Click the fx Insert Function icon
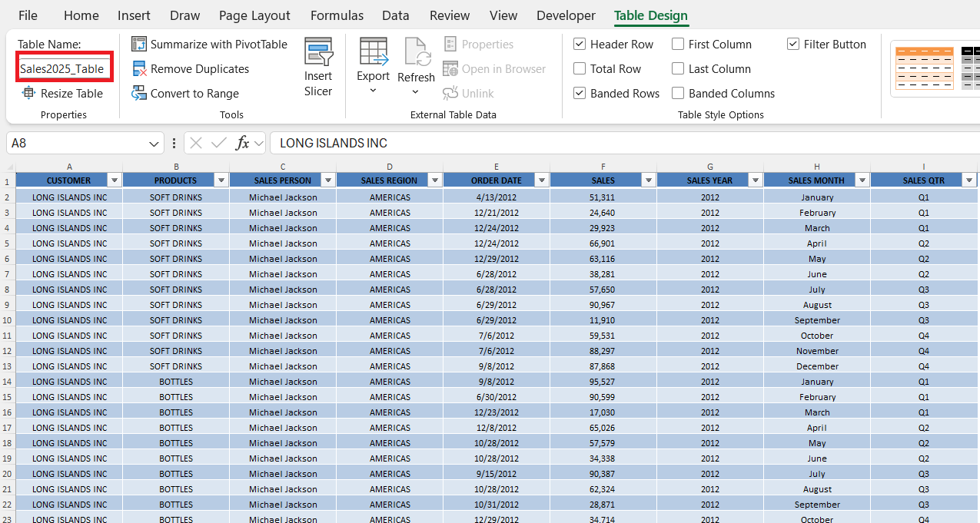Image resolution: width=980 pixels, height=523 pixels. click(242, 143)
